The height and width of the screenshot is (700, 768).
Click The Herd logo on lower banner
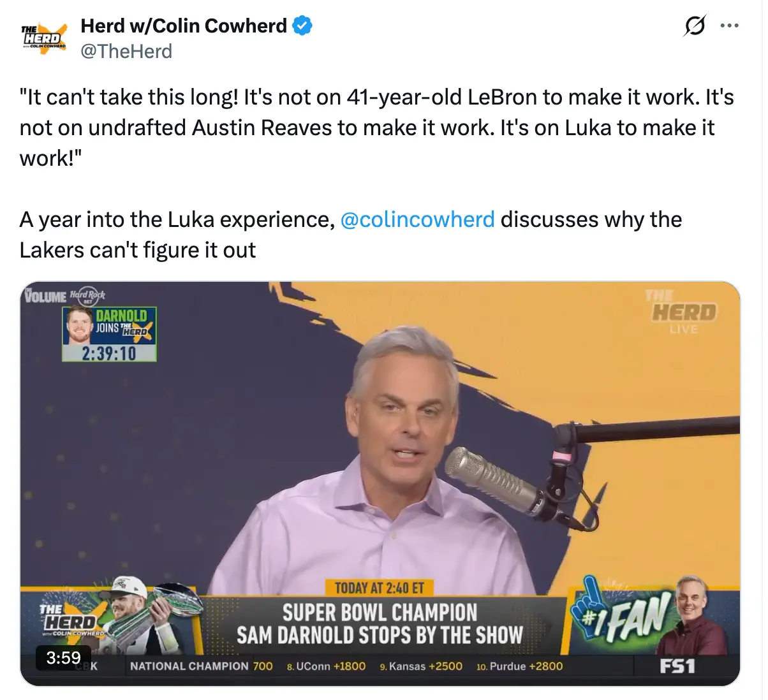point(71,620)
